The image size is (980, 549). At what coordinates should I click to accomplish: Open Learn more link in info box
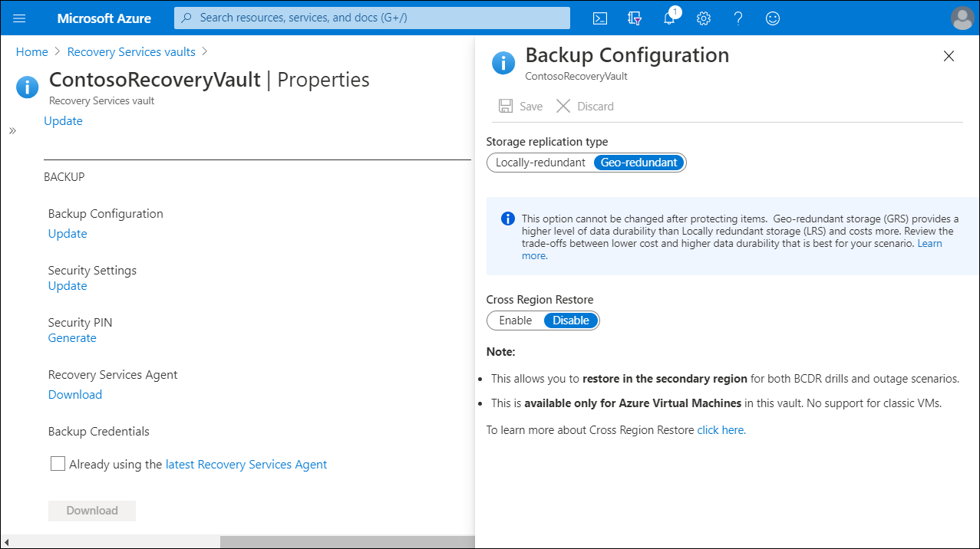pyautogui.click(x=929, y=243)
